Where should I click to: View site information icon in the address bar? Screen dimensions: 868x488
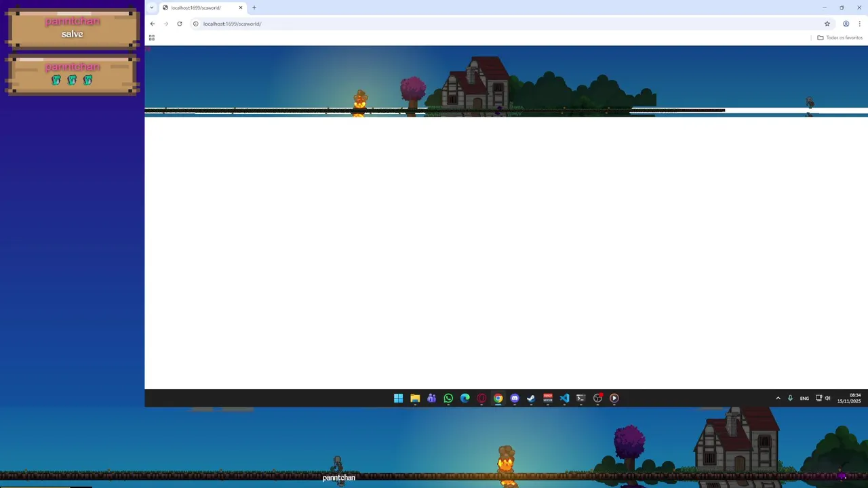(x=196, y=24)
